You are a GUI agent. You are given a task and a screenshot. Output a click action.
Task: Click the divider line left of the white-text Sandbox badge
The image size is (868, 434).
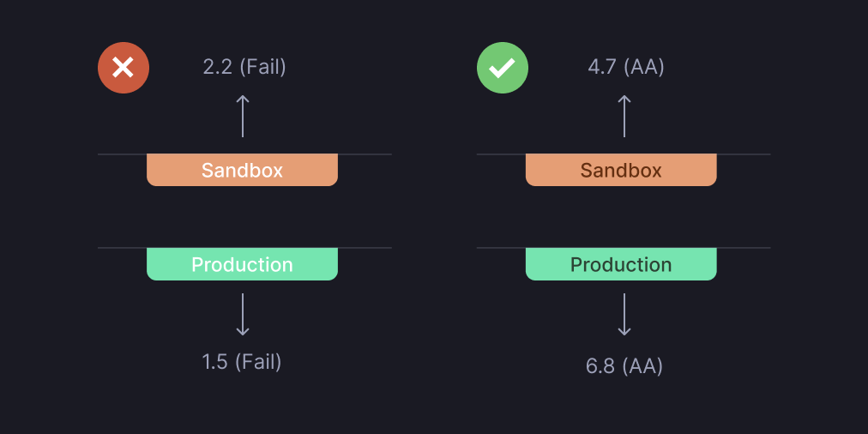[122, 154]
